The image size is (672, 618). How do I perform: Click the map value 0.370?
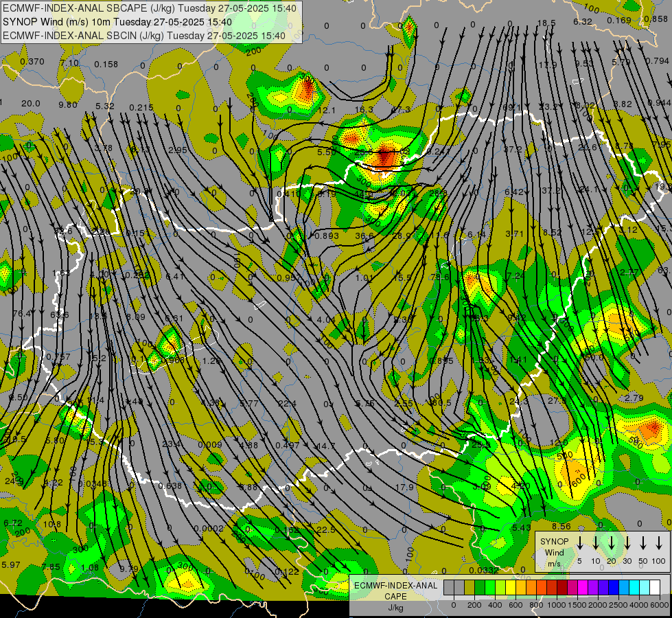point(32,62)
